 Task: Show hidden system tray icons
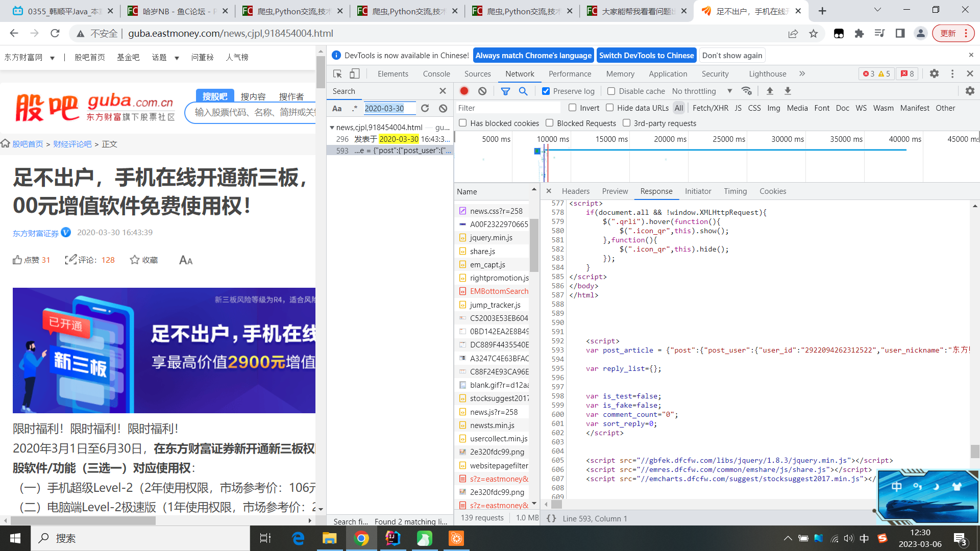[788, 538]
